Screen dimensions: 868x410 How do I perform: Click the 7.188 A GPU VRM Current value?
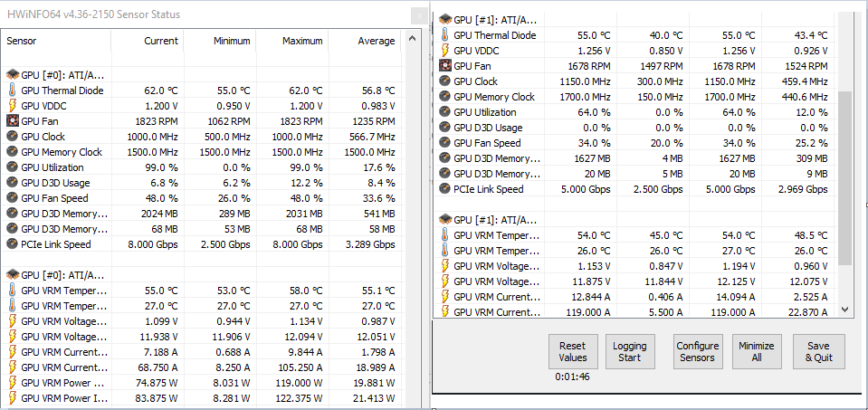[x=160, y=352]
